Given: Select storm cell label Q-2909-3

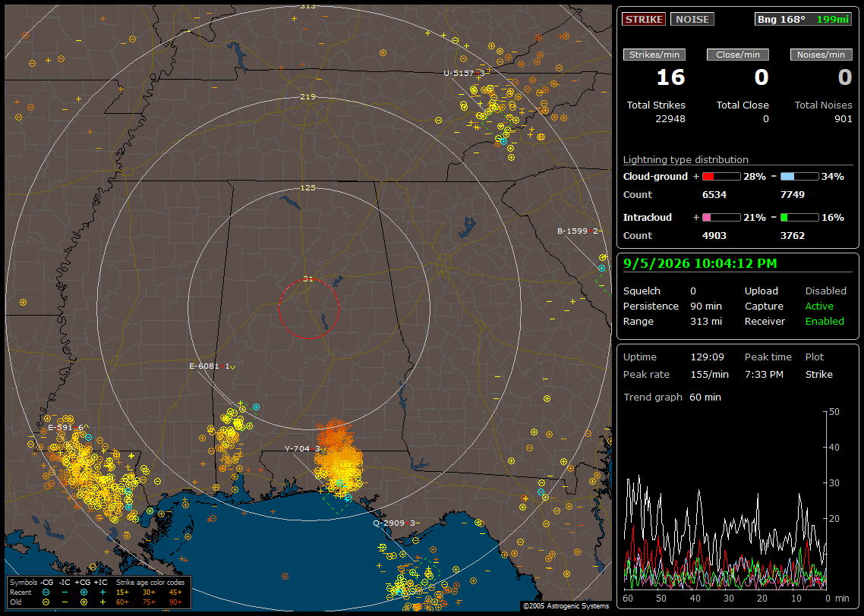Looking at the screenshot, I should 394,523.
